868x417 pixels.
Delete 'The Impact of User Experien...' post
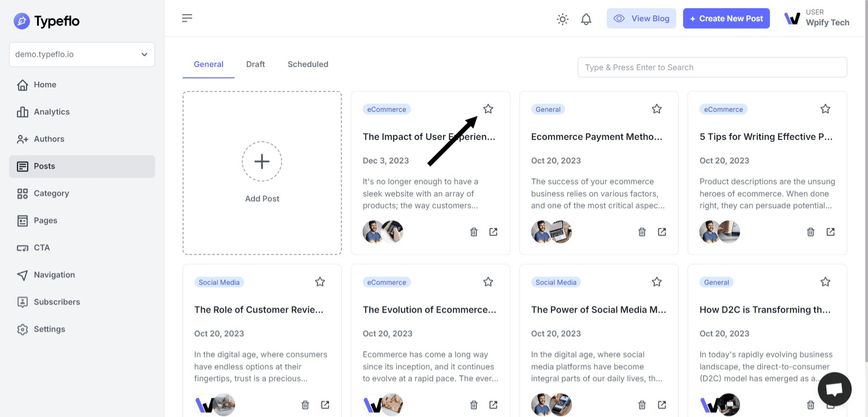pyautogui.click(x=474, y=232)
